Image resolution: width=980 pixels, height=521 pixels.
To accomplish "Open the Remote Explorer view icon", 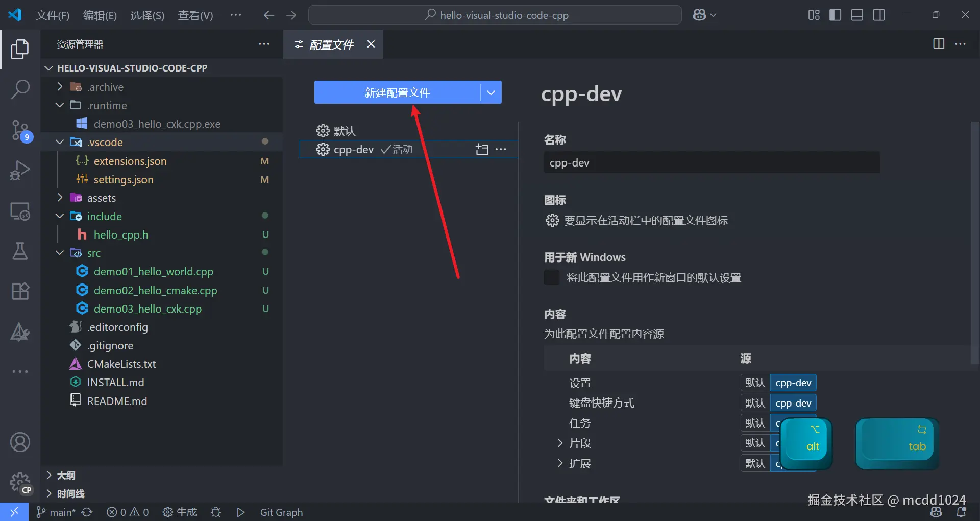I will pyautogui.click(x=20, y=211).
